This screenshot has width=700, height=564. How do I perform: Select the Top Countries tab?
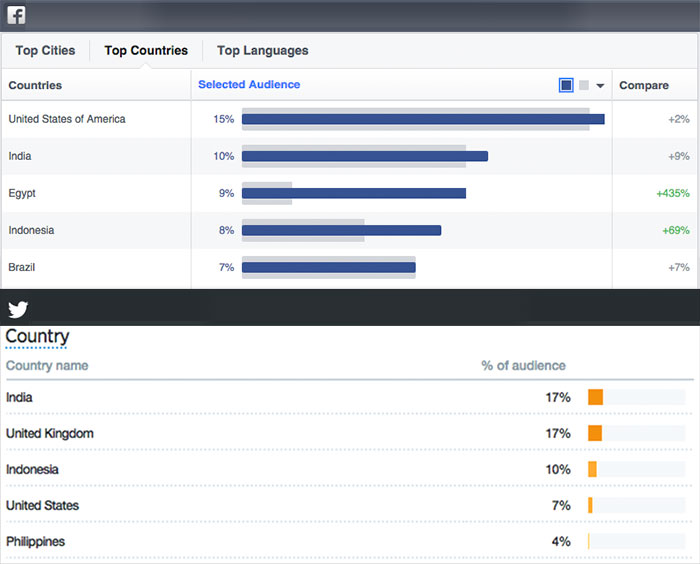pyautogui.click(x=146, y=51)
